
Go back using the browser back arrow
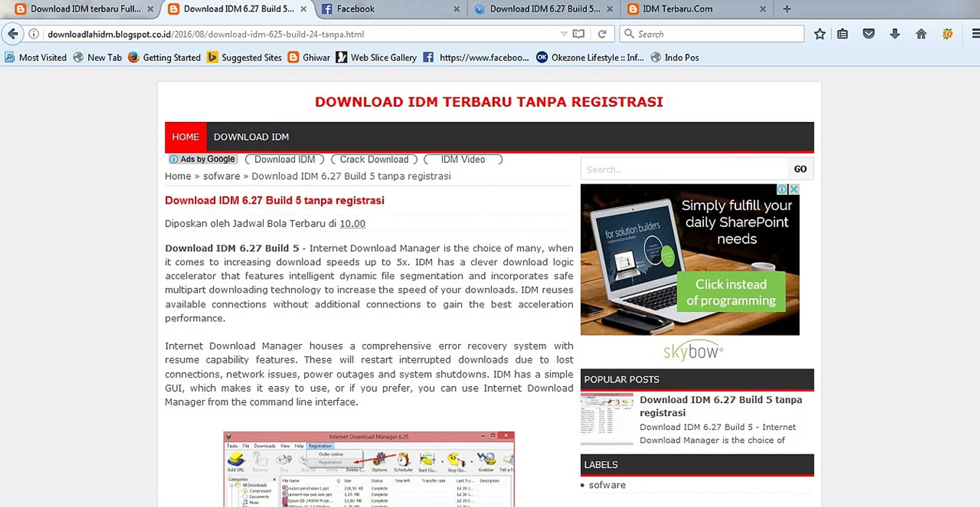click(13, 34)
